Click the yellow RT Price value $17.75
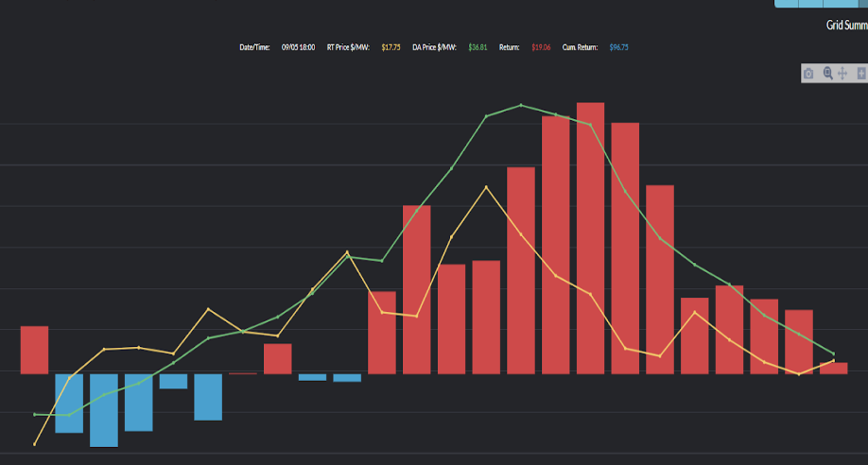This screenshot has width=868, height=465. pos(391,46)
